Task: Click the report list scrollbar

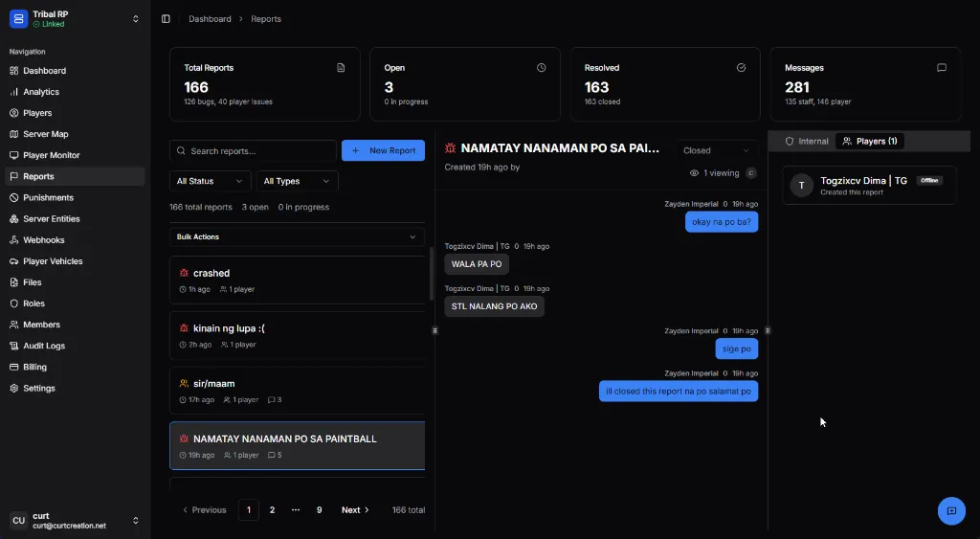Action: (432, 273)
